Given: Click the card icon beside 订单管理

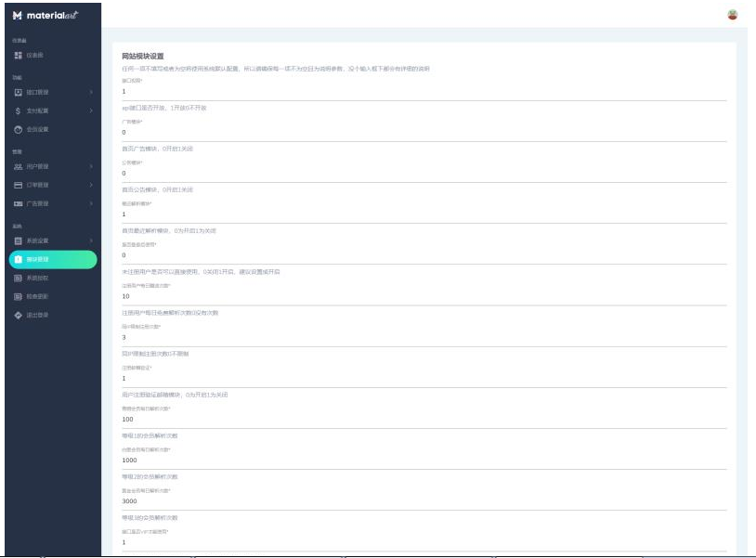Looking at the screenshot, I should [x=18, y=185].
